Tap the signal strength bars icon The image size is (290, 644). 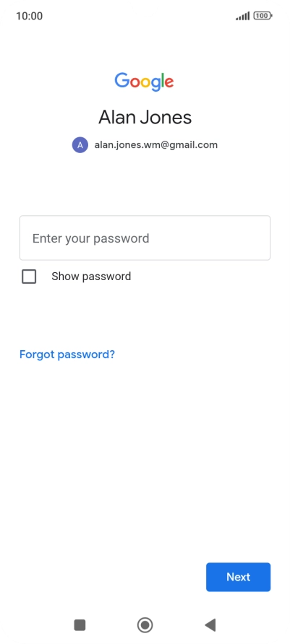(x=243, y=16)
